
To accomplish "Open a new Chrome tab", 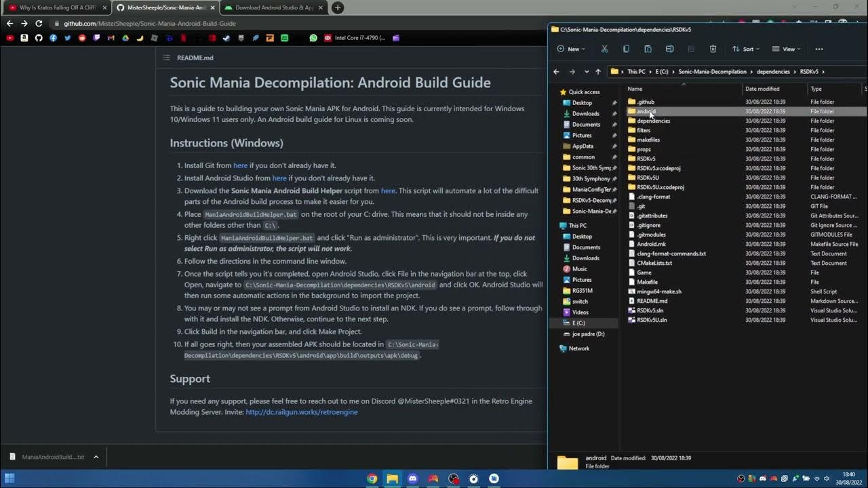I will coord(337,7).
